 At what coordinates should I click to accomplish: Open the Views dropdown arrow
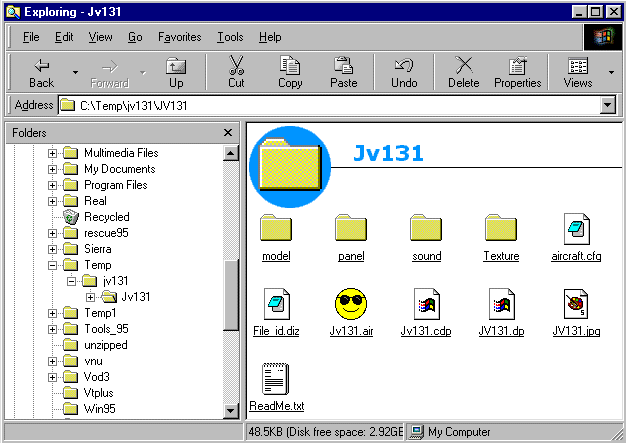click(611, 72)
